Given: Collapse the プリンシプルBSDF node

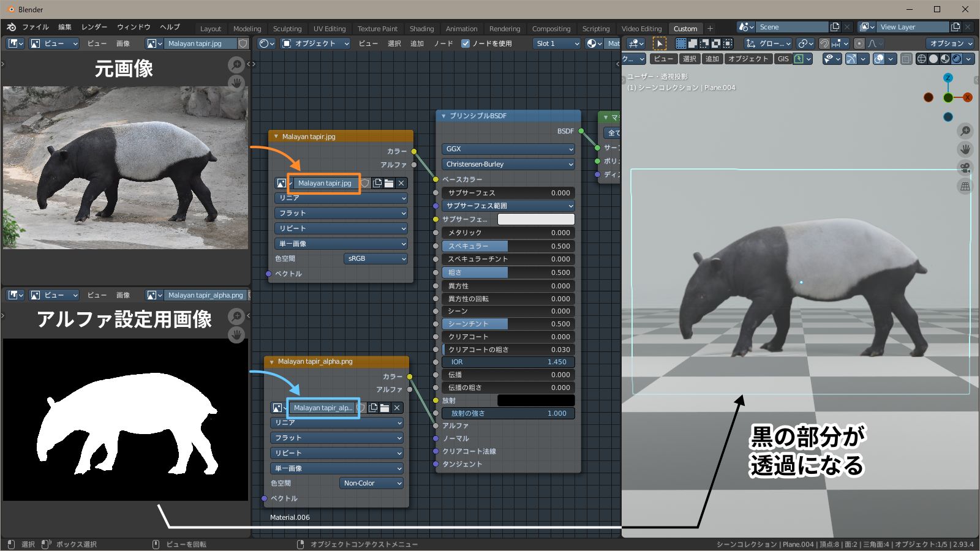Looking at the screenshot, I should click(x=443, y=116).
